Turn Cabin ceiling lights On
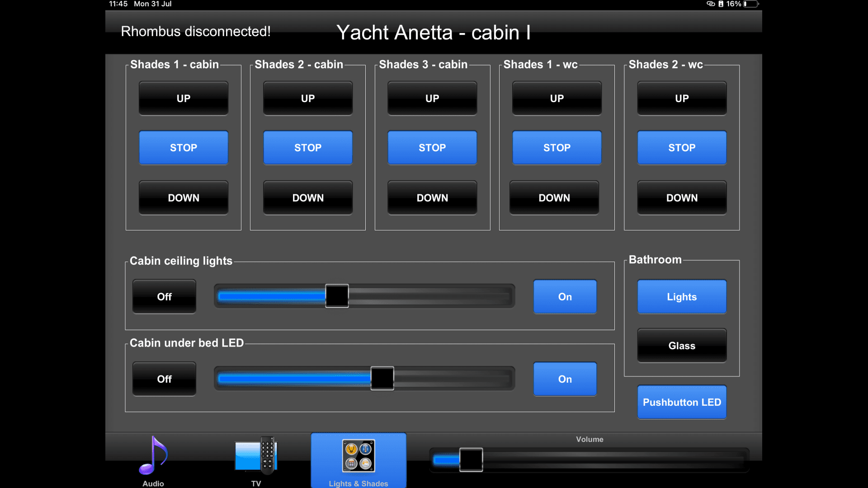This screenshot has width=868, height=488. 565,297
